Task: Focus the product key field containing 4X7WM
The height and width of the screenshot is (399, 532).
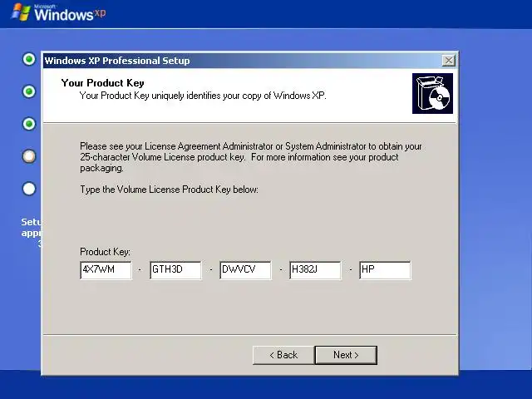Action: [x=106, y=270]
